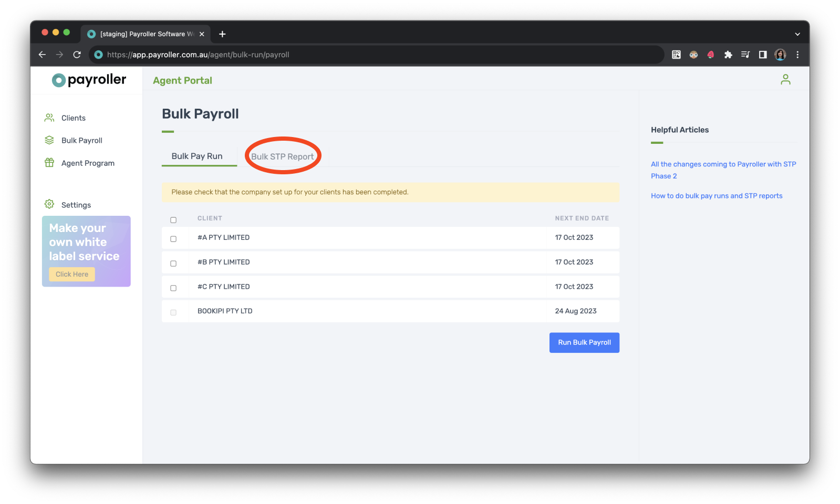840x504 pixels.
Task: Click the Agent Portal heading
Action: (182, 80)
